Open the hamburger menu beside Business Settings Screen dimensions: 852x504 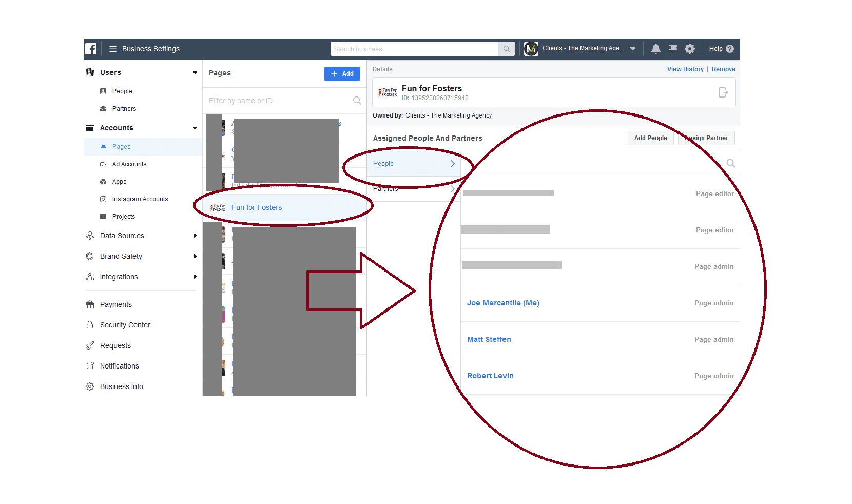click(113, 49)
